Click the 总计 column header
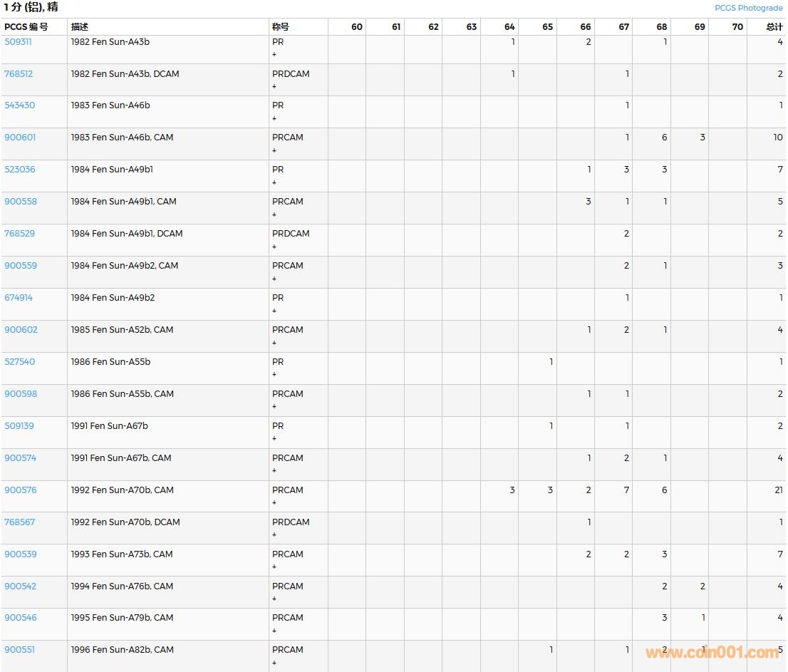 tap(774, 27)
